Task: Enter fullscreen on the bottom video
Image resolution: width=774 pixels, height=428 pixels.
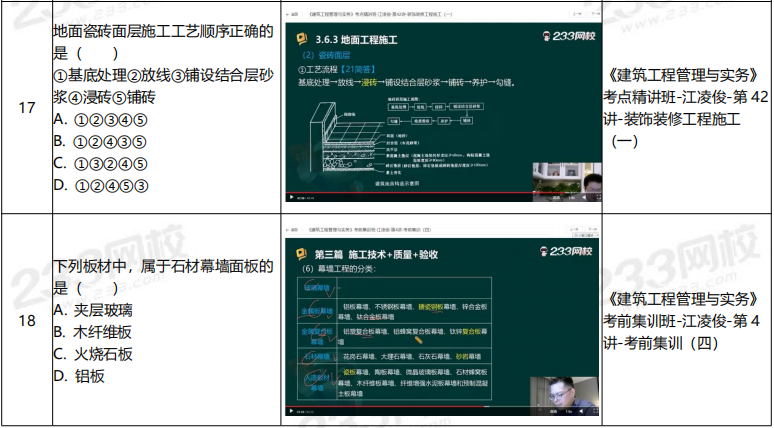Action: [596, 410]
